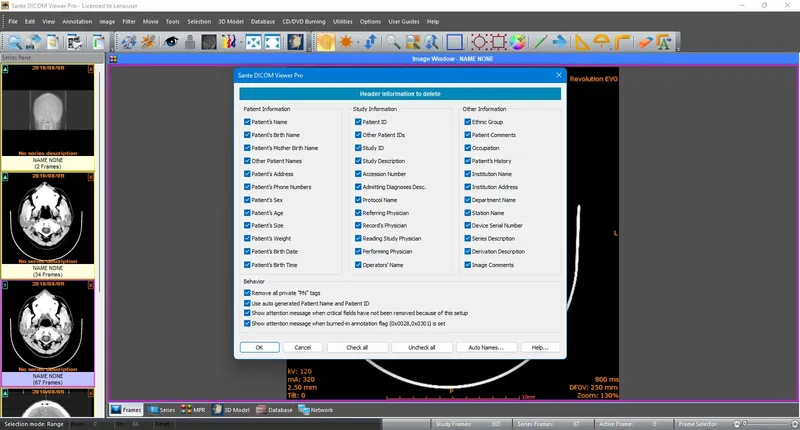This screenshot has width=800, height=430.
Task: Click the blue chain link icon
Action: 129,42
